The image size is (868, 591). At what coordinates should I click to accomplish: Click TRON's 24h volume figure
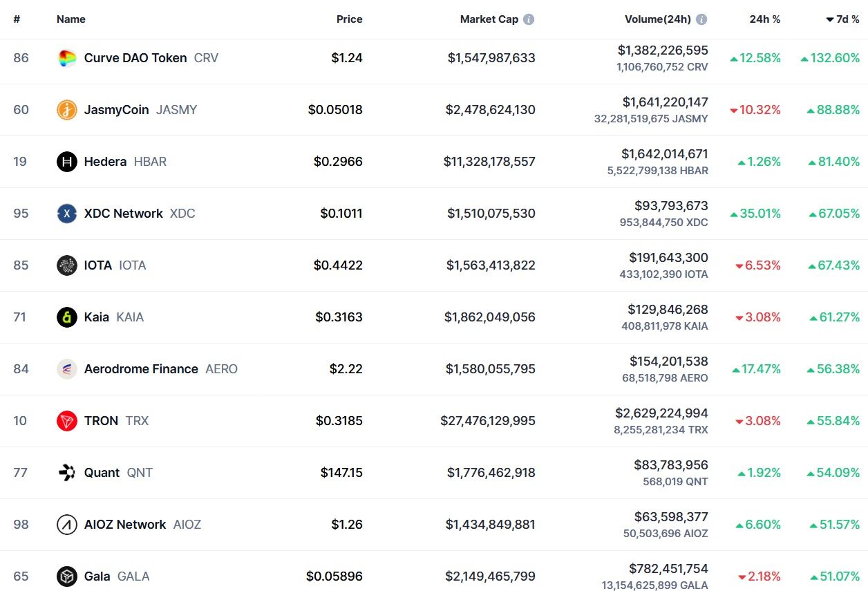(661, 413)
